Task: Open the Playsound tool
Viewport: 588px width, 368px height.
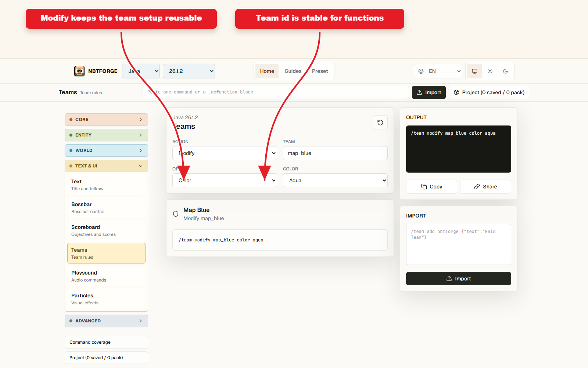Action: pyautogui.click(x=106, y=276)
